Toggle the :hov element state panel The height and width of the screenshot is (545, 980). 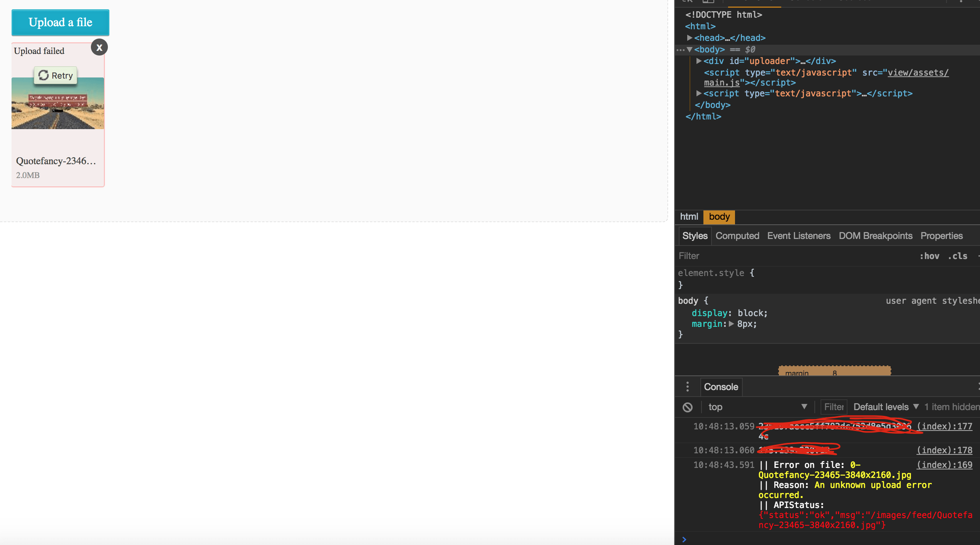point(929,256)
